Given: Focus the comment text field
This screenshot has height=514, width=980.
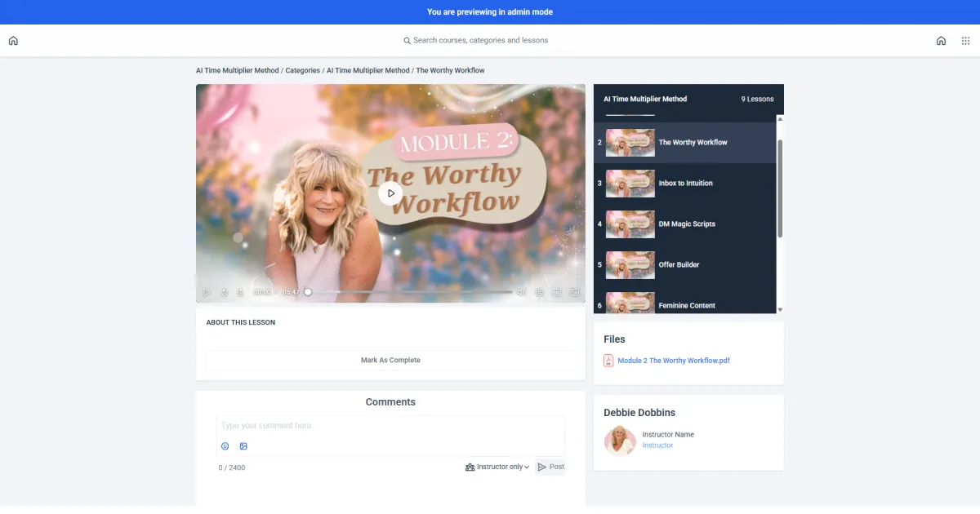Looking at the screenshot, I should 390,426.
